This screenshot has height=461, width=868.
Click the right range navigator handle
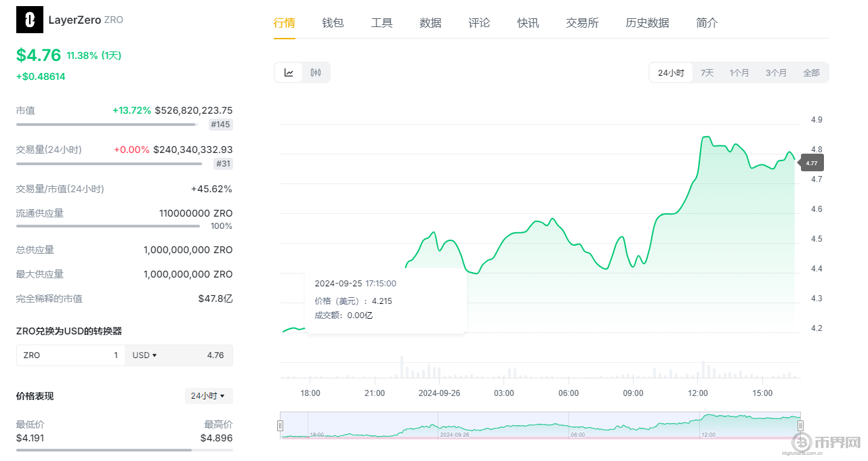tap(801, 424)
